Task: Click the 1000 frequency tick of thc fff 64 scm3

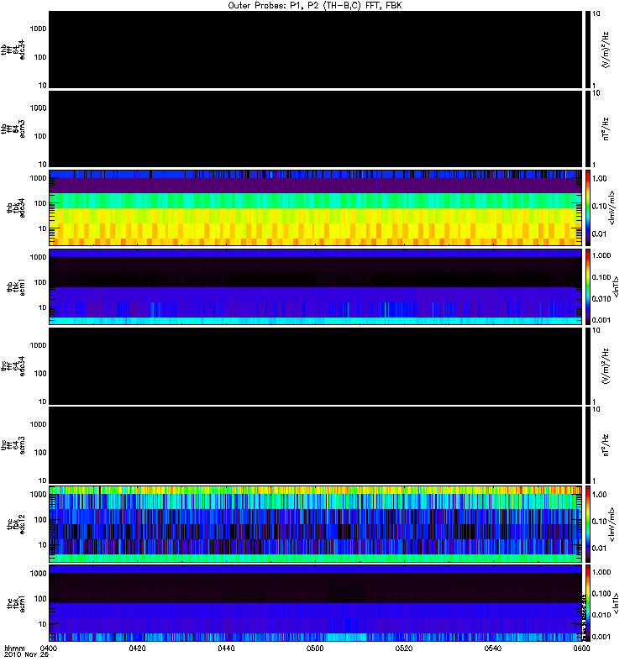Action: click(x=38, y=424)
